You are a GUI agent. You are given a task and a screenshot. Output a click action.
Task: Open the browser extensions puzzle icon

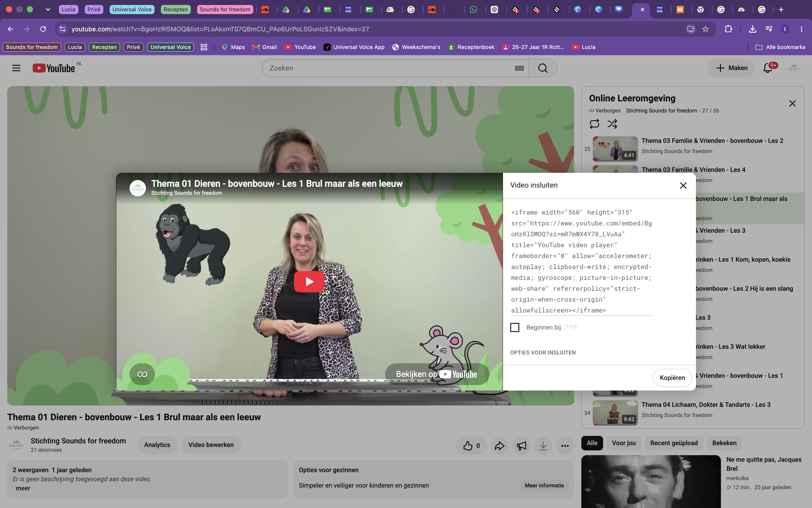tap(728, 29)
